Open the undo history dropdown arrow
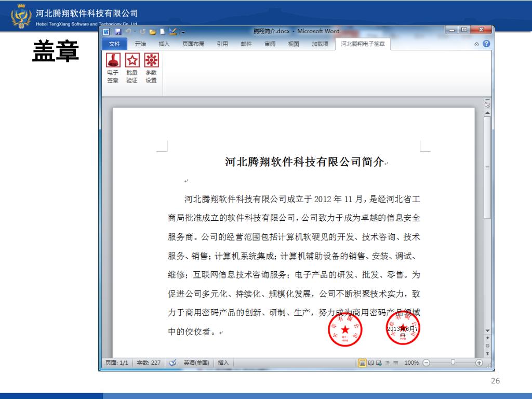Viewport: 532px width, 399px height. [x=135, y=32]
